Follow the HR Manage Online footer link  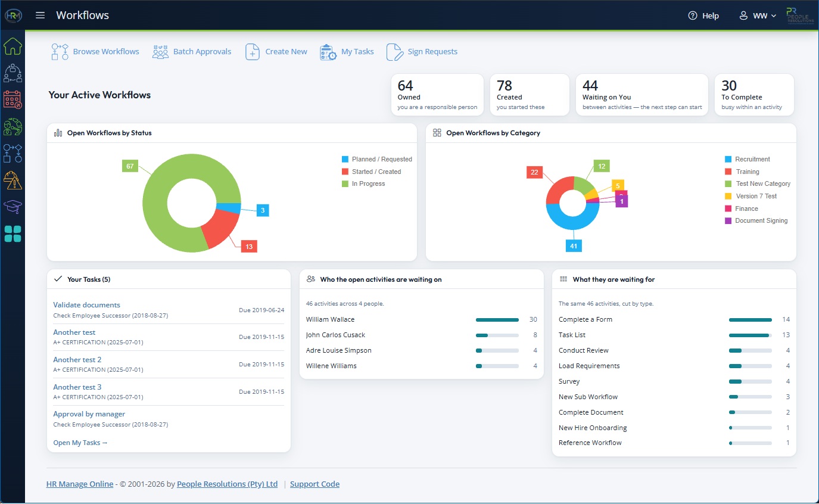coord(80,484)
